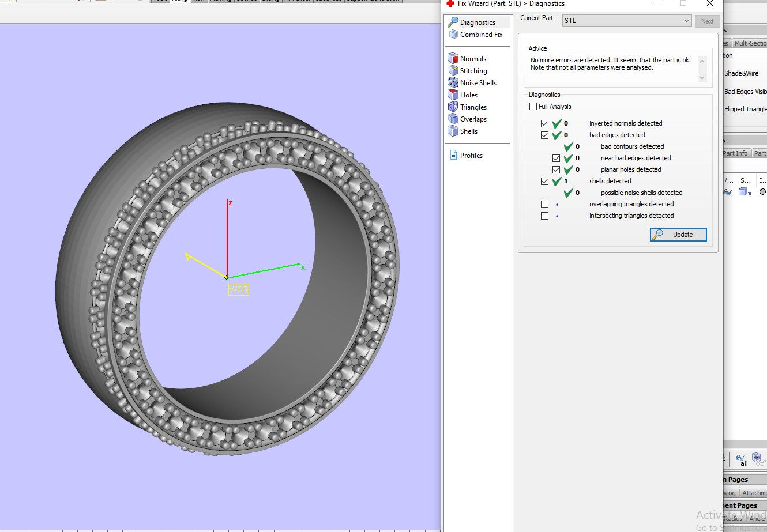This screenshot has height=532, width=767.
Task: Select the Holes fixing page
Action: click(468, 95)
